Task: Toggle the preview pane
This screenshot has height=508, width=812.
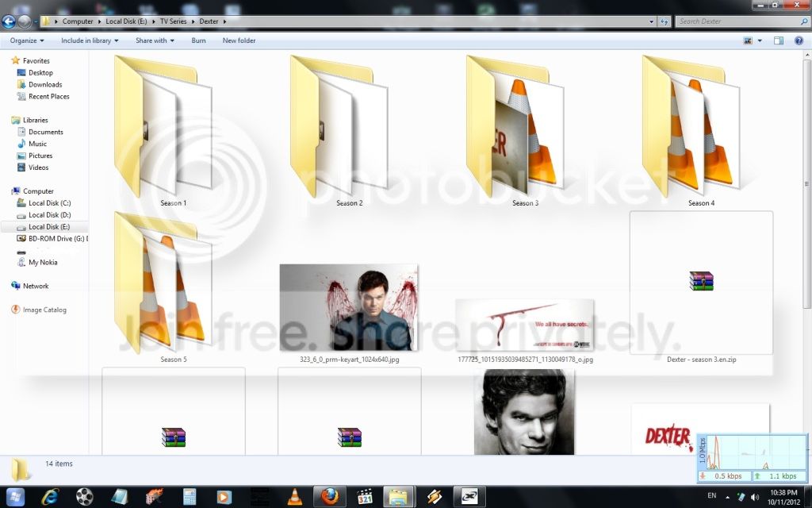Action: pyautogui.click(x=779, y=40)
